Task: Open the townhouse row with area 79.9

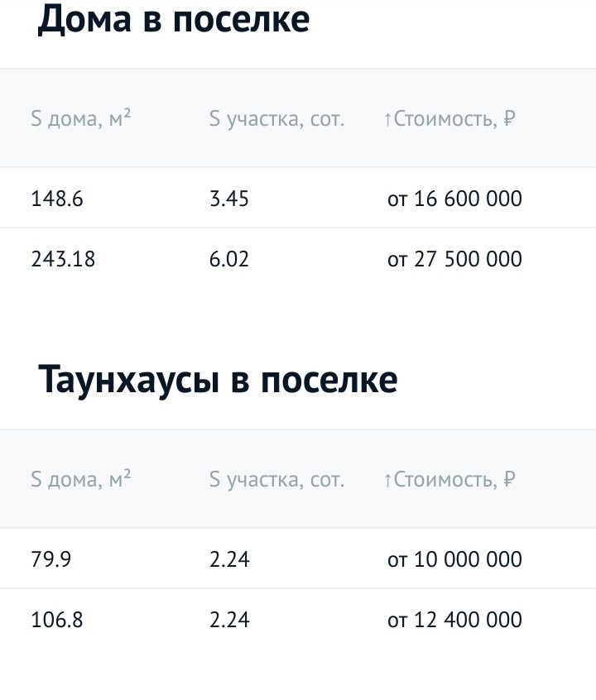Action: pyautogui.click(x=298, y=559)
